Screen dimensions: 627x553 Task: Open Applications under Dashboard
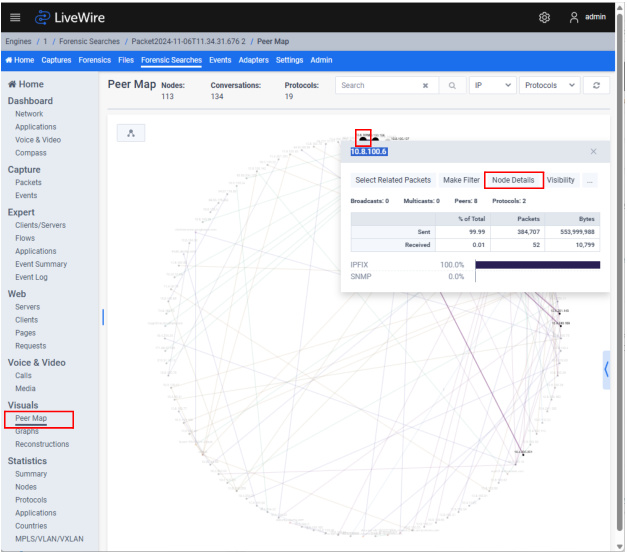(36, 127)
